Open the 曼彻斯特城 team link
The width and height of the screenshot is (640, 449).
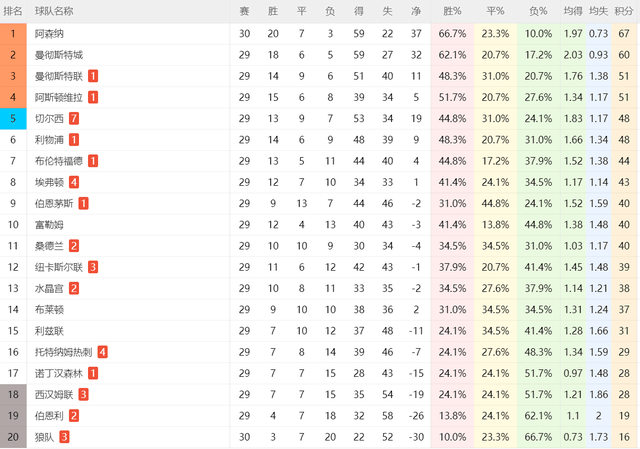tap(59, 55)
